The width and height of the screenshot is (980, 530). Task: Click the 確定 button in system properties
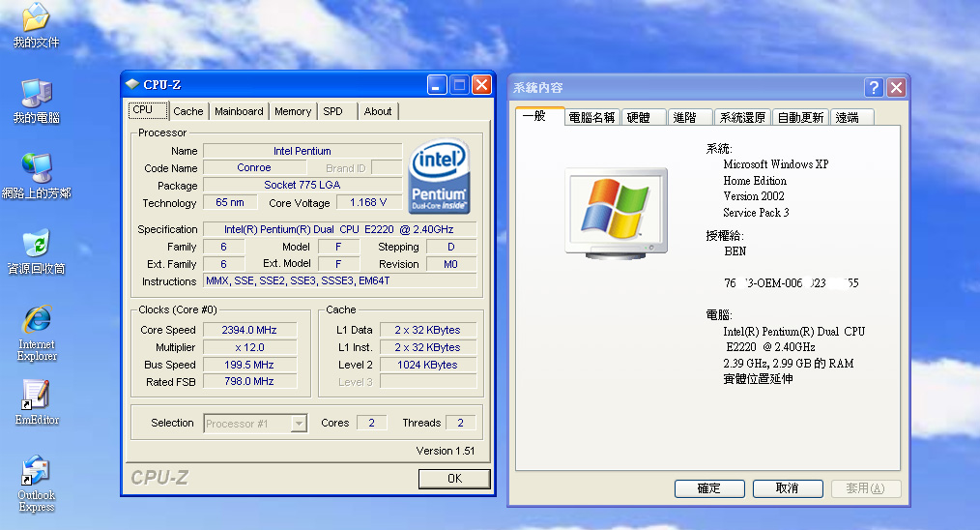tap(708, 488)
